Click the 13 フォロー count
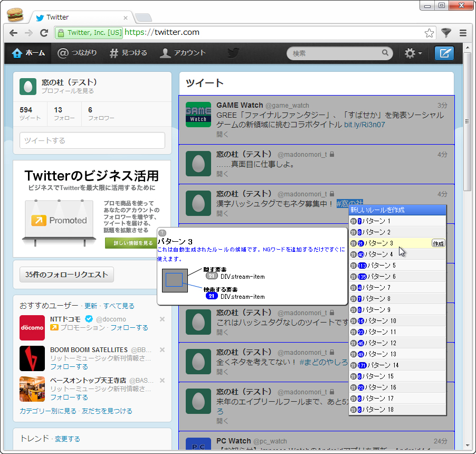This screenshot has height=454, width=476. [64, 113]
